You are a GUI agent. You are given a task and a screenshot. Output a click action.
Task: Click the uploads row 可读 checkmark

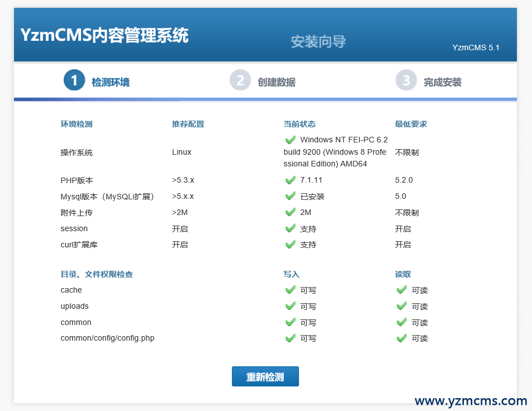coord(402,306)
